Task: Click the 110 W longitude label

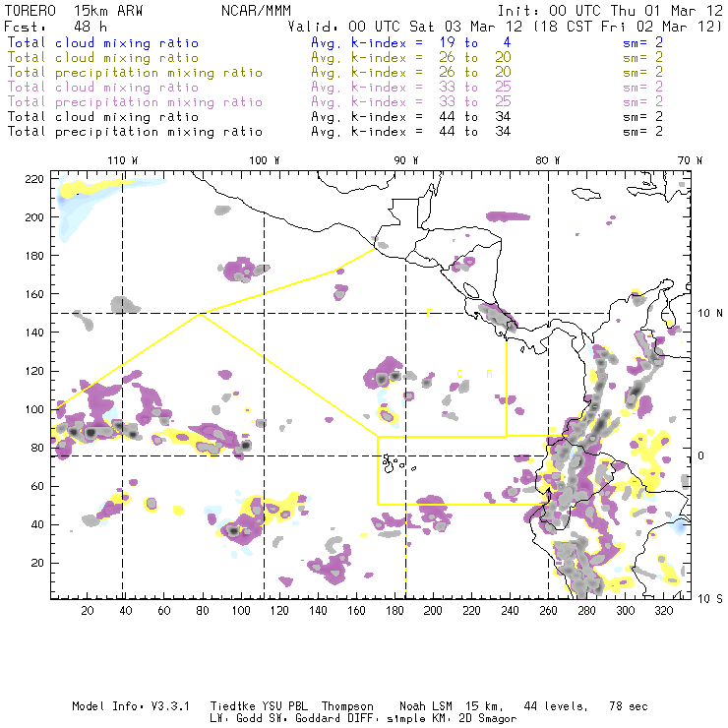Action: pyautogui.click(x=122, y=159)
